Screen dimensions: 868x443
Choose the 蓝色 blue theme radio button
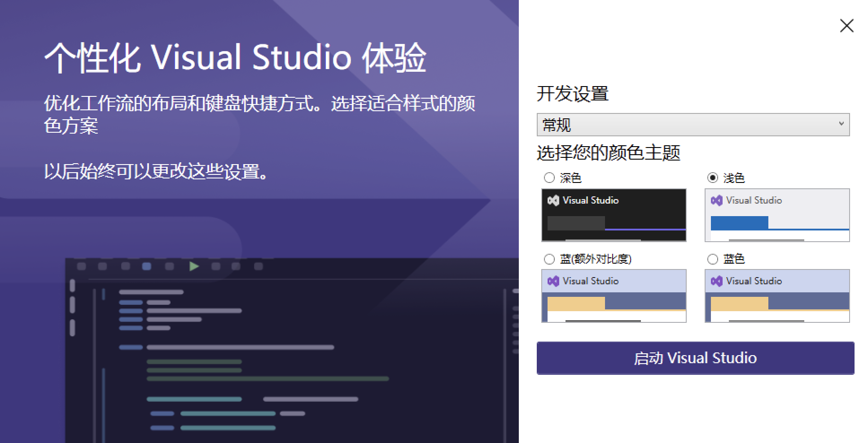pos(713,259)
